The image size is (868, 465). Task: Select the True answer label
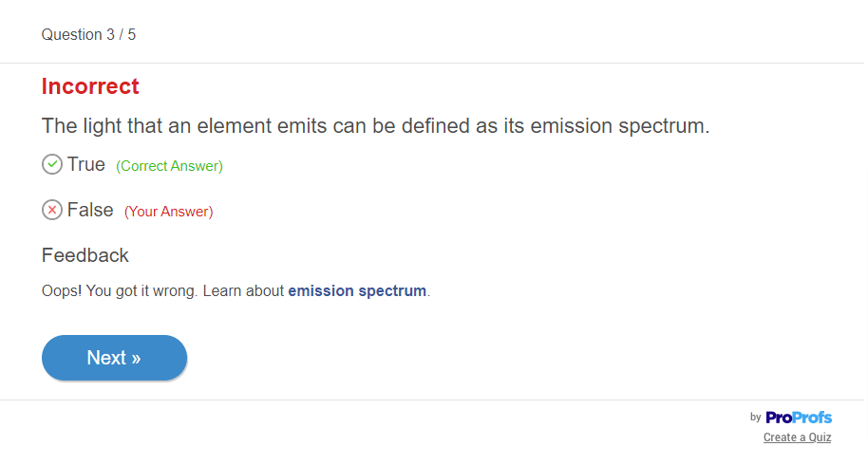(86, 164)
